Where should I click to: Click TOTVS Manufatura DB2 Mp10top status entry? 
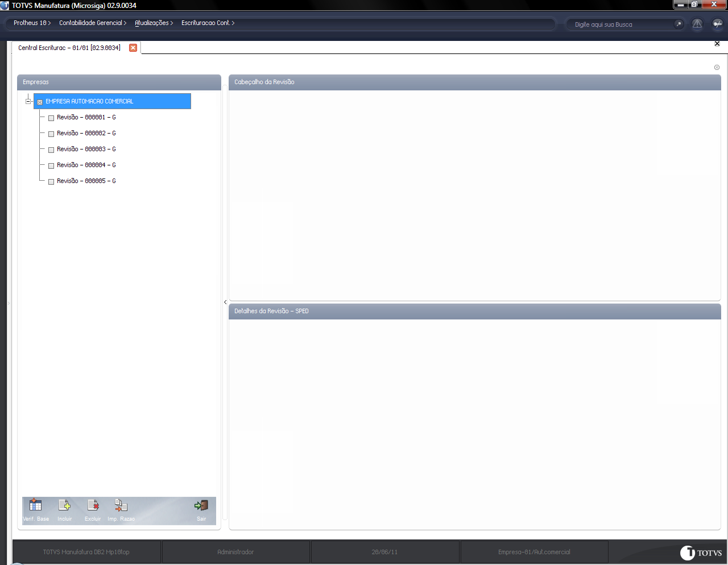click(86, 552)
